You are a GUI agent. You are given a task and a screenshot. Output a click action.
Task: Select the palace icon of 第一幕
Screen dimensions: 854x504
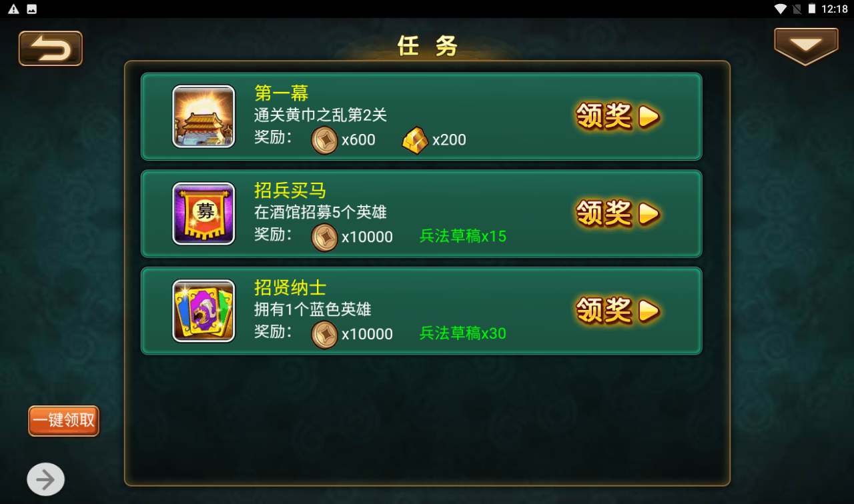(x=203, y=117)
